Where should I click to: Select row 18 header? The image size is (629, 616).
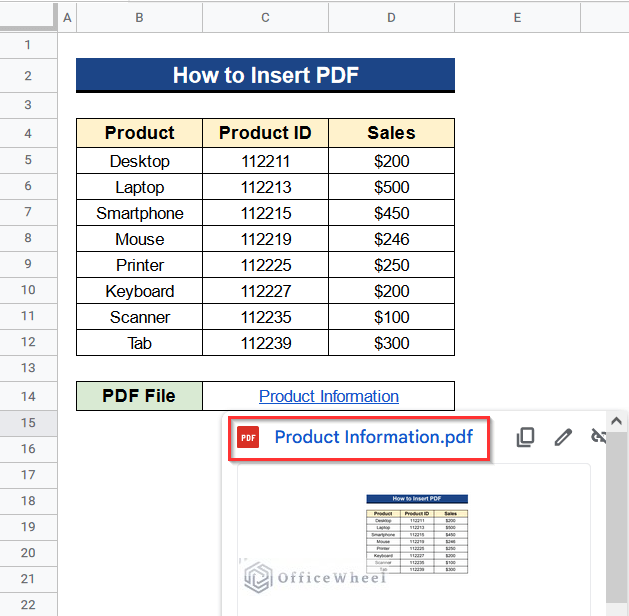(x=28, y=501)
